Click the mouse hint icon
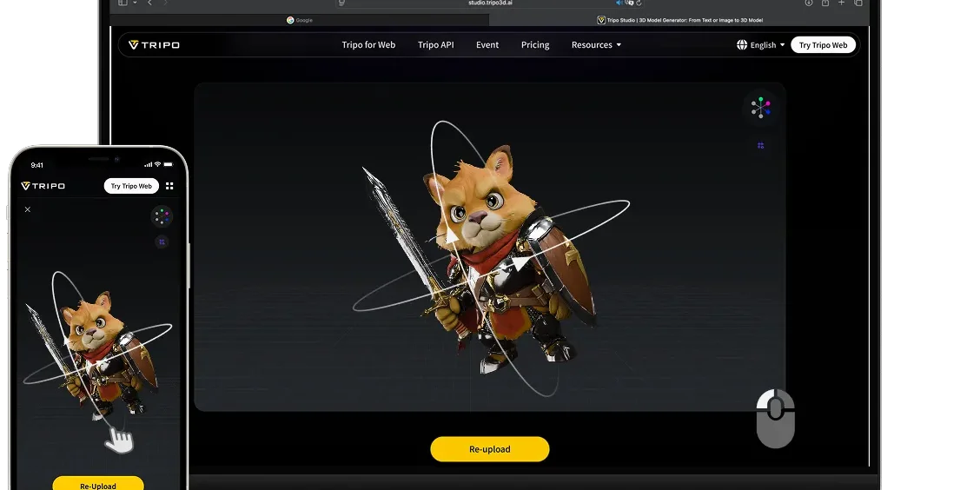 pos(776,419)
